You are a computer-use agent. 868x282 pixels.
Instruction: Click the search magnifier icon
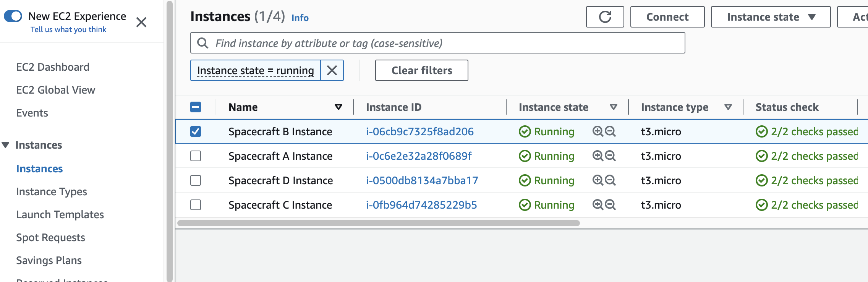[x=202, y=43]
